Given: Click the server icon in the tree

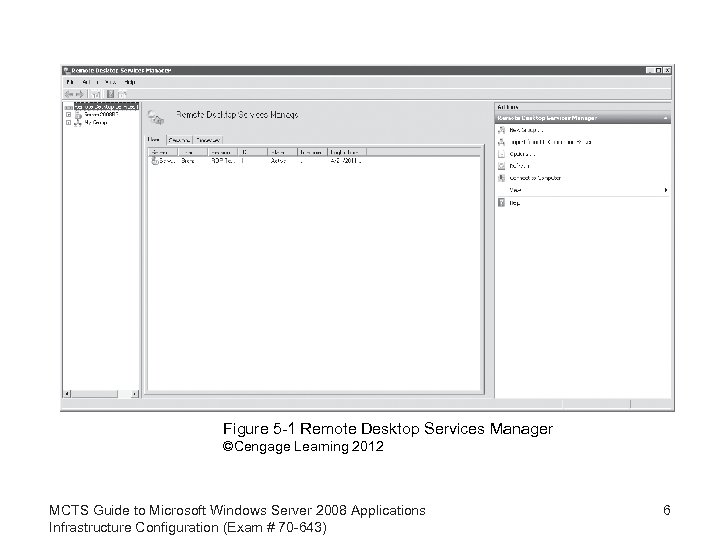Looking at the screenshot, I should pyautogui.click(x=79, y=115).
